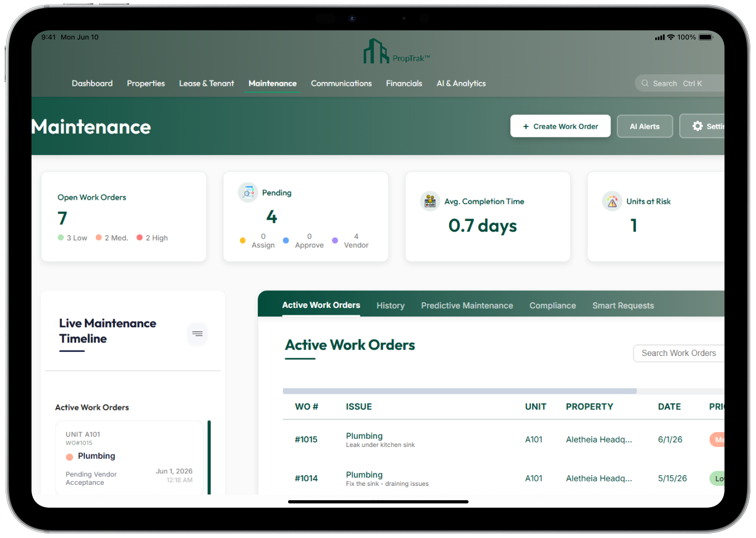Open Lease & Tenant section
This screenshot has width=756, height=538.
[207, 84]
